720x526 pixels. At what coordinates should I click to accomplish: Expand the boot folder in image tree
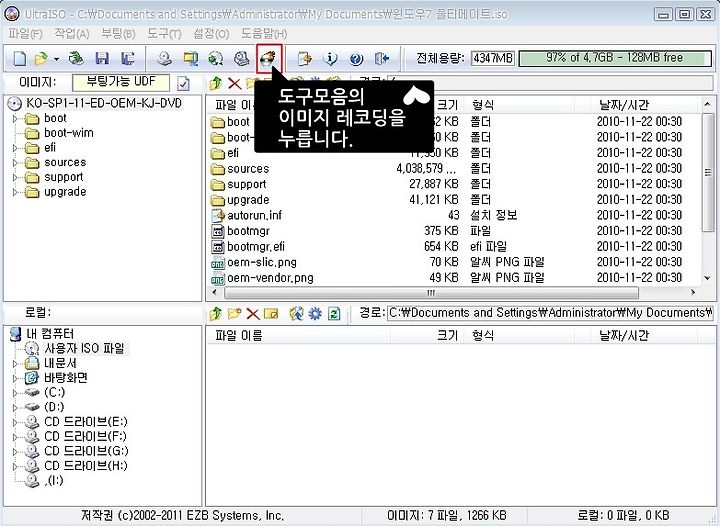(x=15, y=119)
